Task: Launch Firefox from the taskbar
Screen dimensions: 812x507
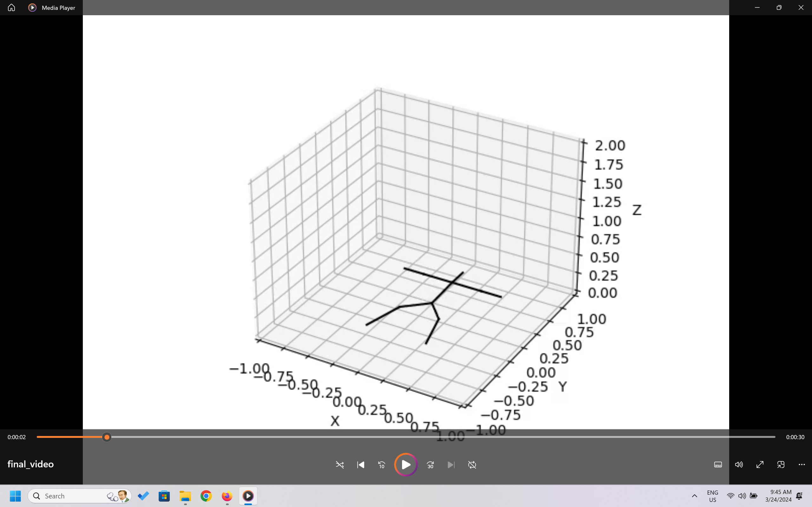Action: coord(227,496)
